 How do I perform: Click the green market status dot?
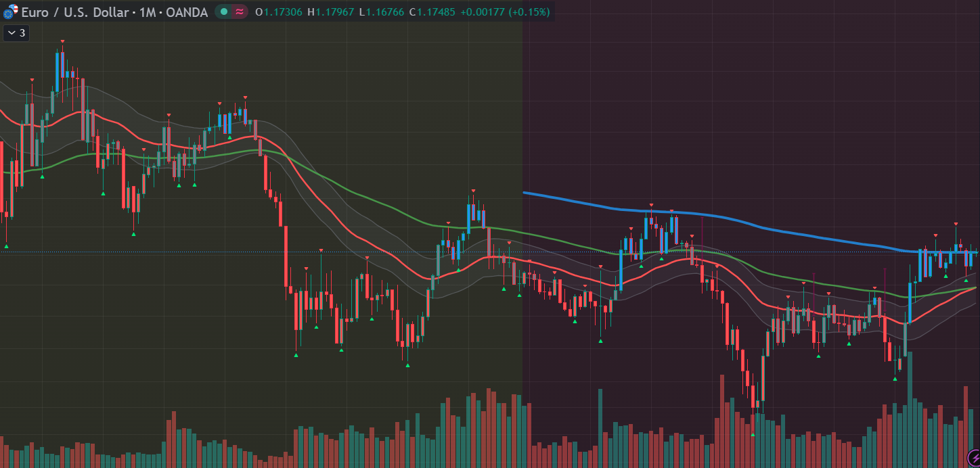[224, 11]
